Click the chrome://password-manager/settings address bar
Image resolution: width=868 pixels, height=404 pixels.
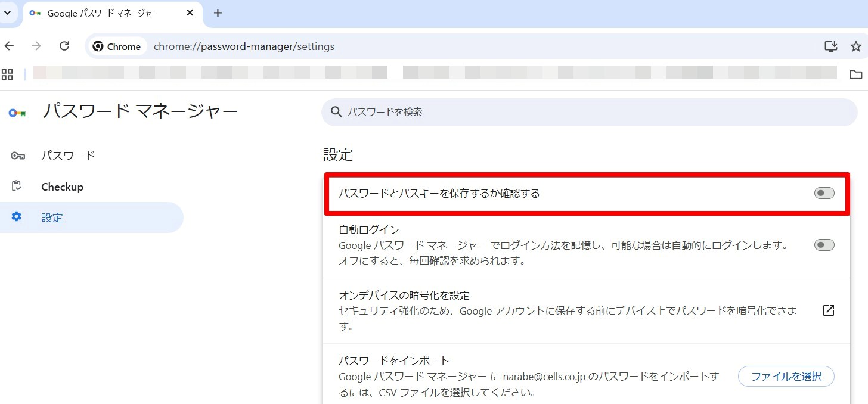[x=244, y=46]
